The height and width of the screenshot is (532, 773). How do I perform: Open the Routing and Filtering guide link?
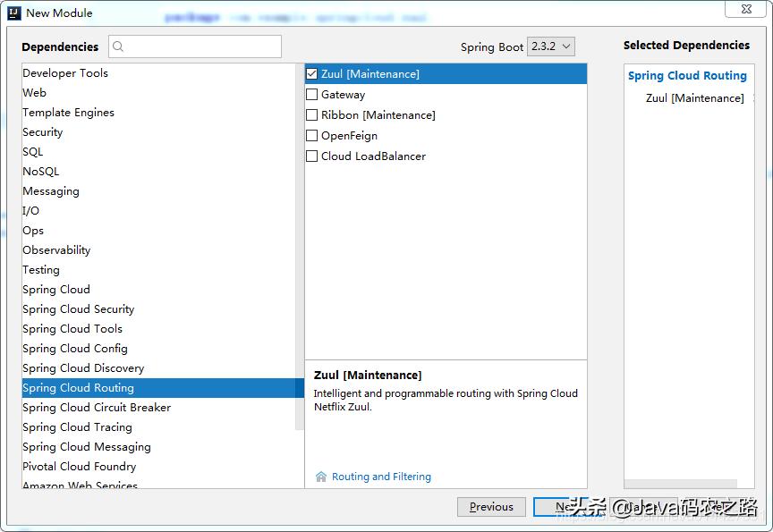(x=381, y=477)
